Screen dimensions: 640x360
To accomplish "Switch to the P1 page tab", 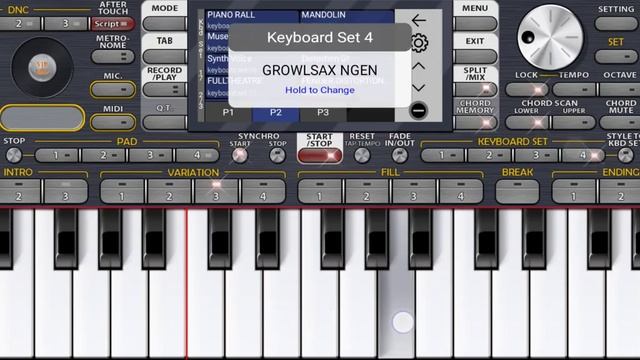I will click(x=228, y=113).
